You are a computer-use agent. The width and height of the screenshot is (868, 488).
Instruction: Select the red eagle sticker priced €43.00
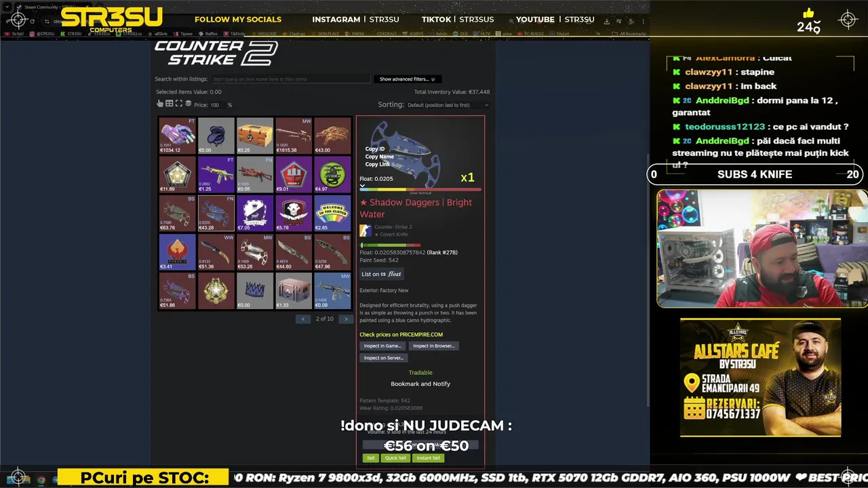click(x=332, y=136)
